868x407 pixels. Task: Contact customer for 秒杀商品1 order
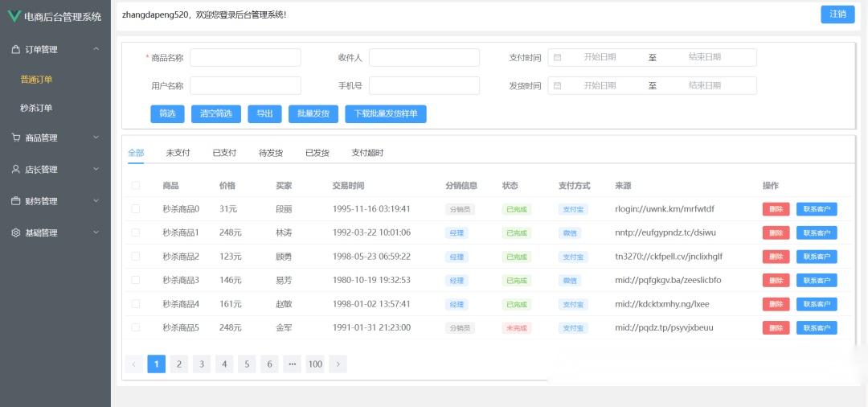click(x=817, y=232)
